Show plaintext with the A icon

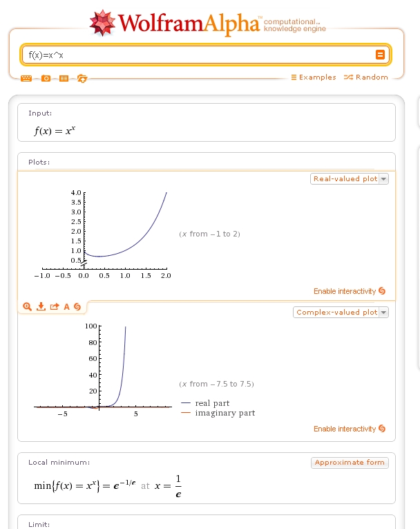pos(67,306)
